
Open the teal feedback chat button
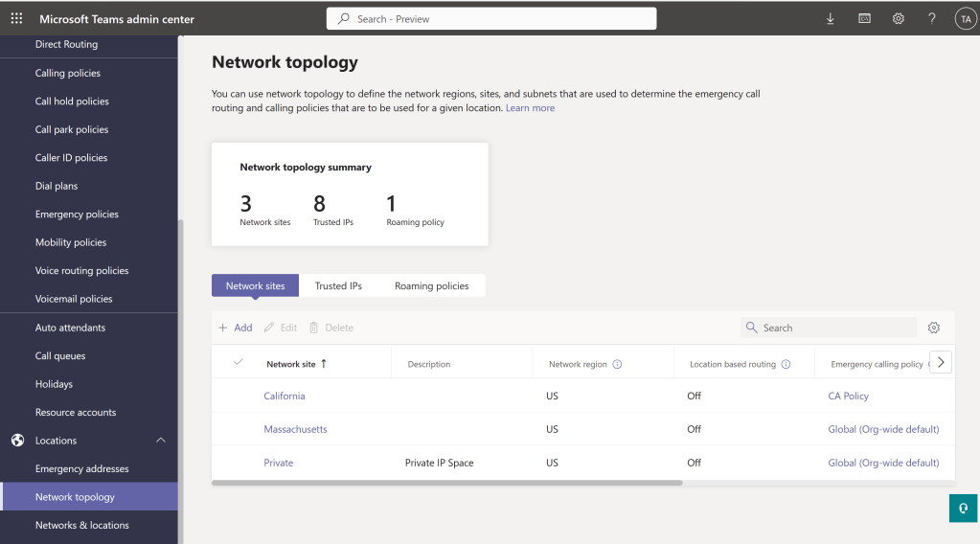click(963, 508)
